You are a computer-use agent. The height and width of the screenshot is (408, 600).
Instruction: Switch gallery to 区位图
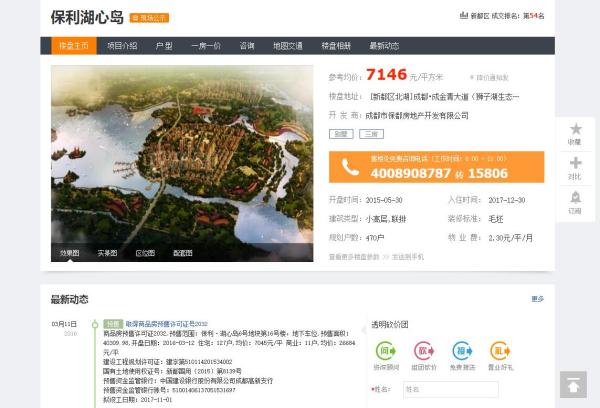[145, 253]
